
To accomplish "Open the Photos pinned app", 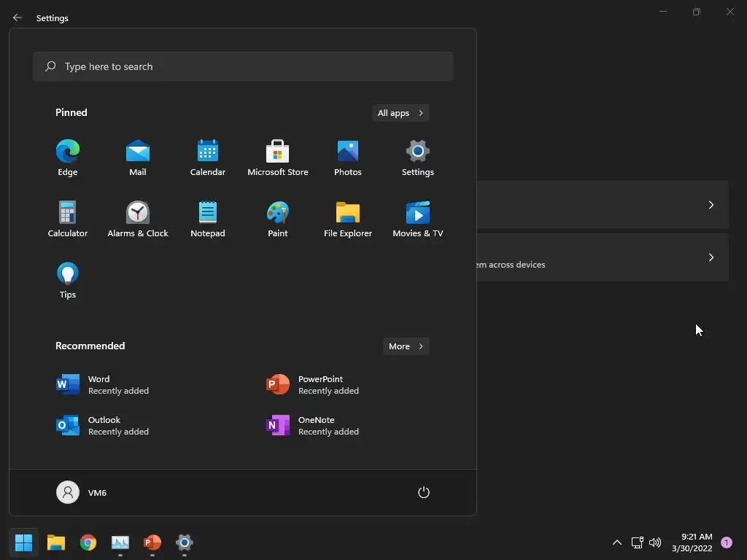I will (348, 158).
